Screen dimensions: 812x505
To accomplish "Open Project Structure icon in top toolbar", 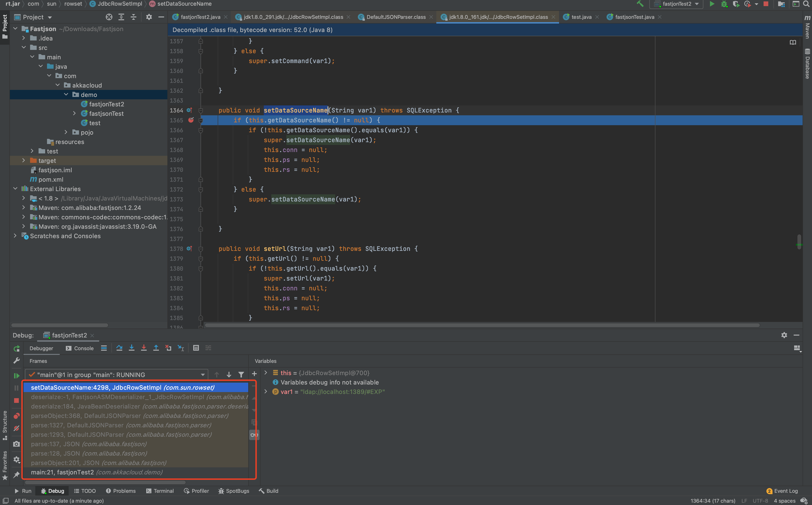I will click(781, 4).
